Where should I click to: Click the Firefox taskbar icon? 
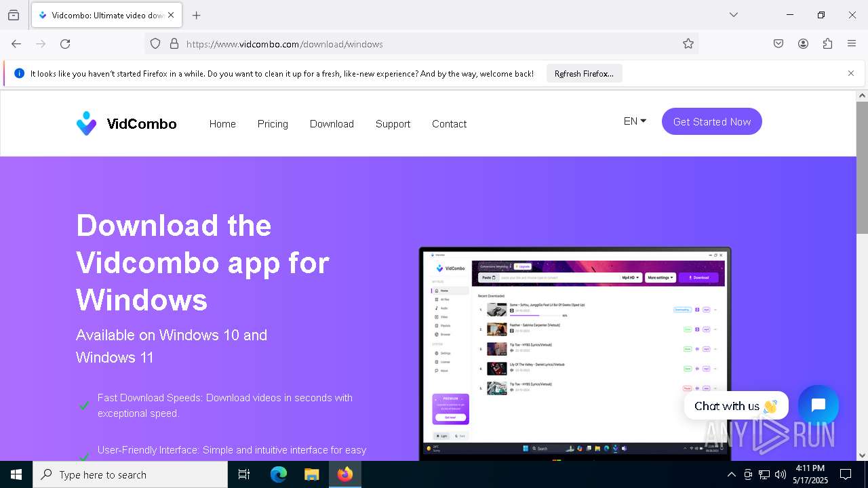pos(345,474)
